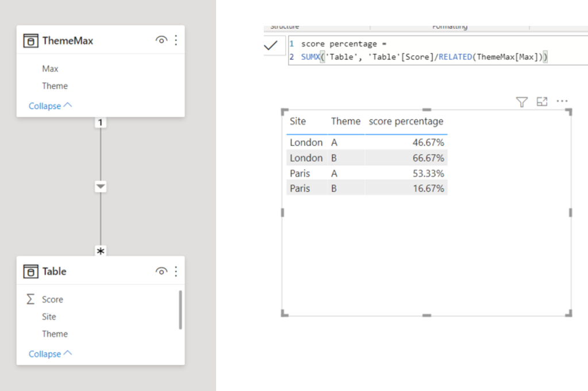
Task: Select the 16.67% cell
Action: pyautogui.click(x=428, y=188)
